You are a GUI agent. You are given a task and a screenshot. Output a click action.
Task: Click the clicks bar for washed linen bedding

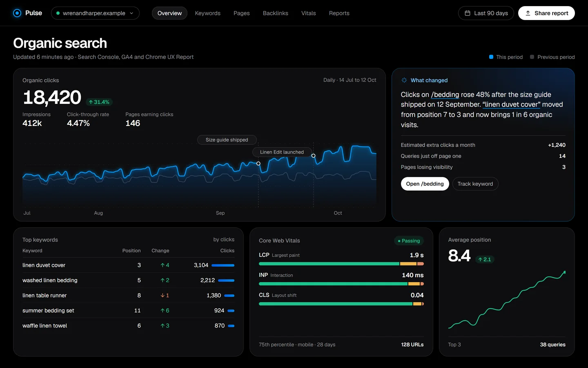pyautogui.click(x=226, y=280)
